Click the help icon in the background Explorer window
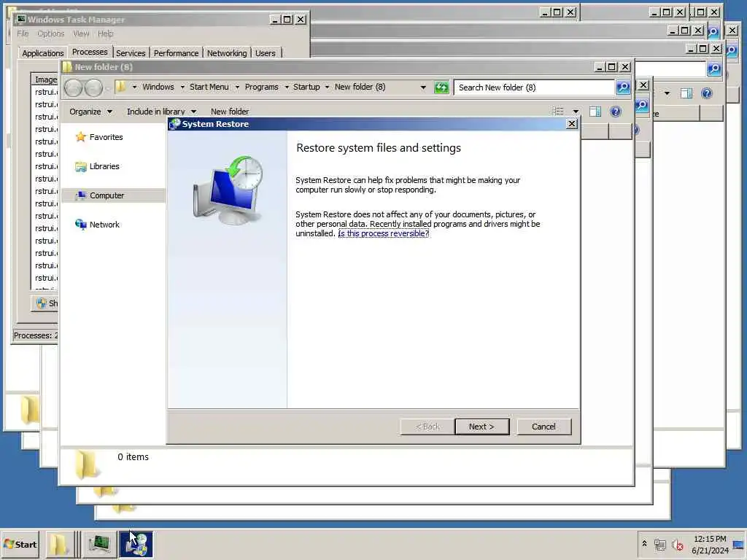The height and width of the screenshot is (560, 747). [706, 93]
